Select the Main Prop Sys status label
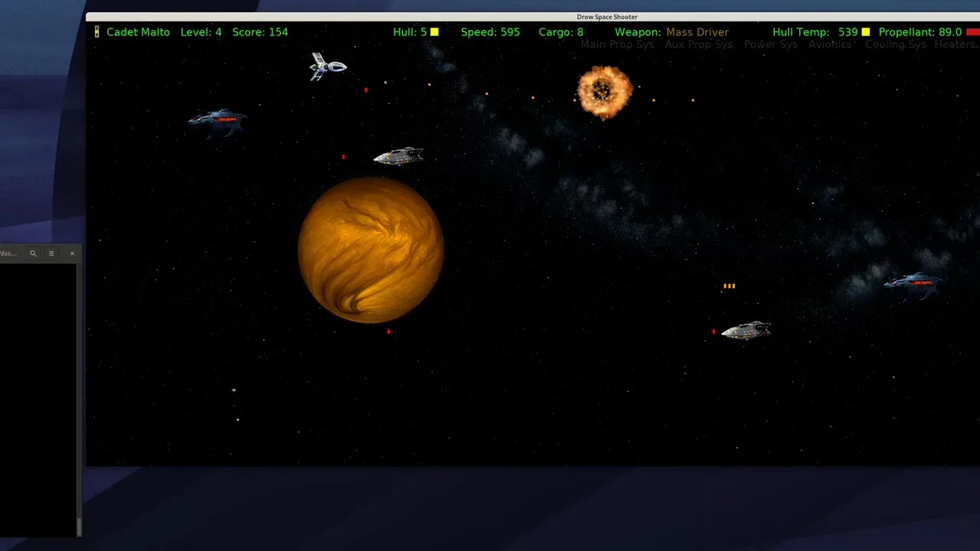The image size is (980, 551). click(x=617, y=44)
